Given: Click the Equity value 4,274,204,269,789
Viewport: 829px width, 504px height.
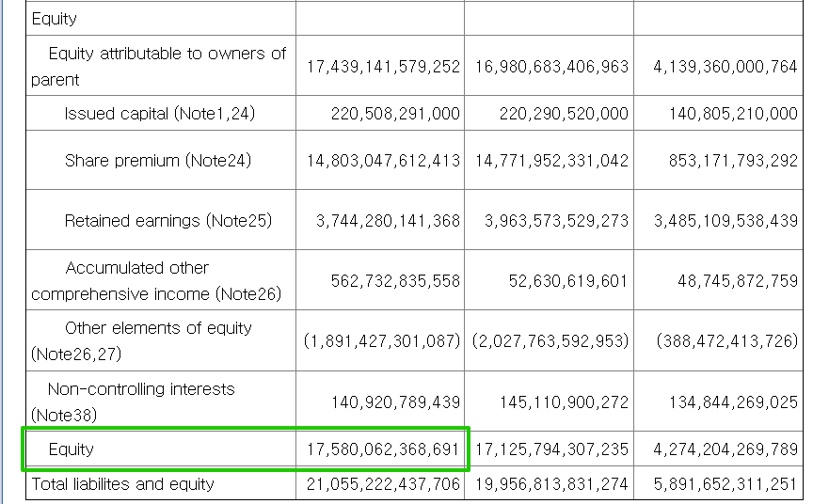Looking at the screenshot, I should [725, 449].
